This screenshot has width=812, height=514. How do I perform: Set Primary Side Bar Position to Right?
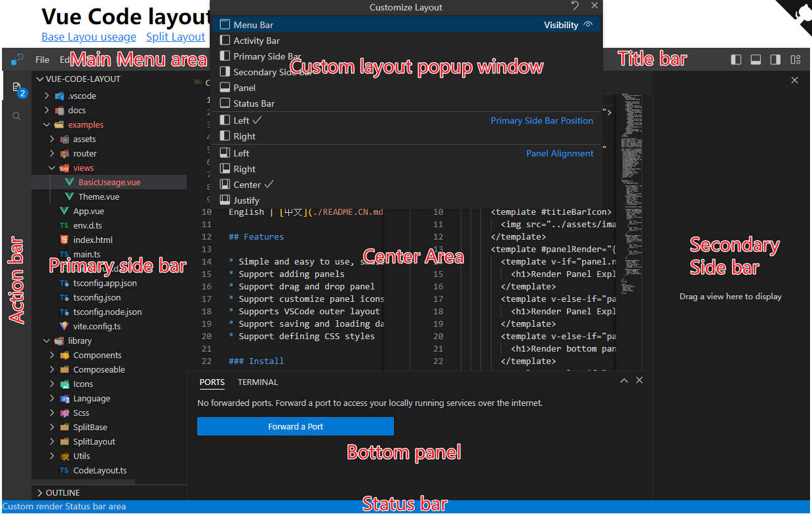406,136
